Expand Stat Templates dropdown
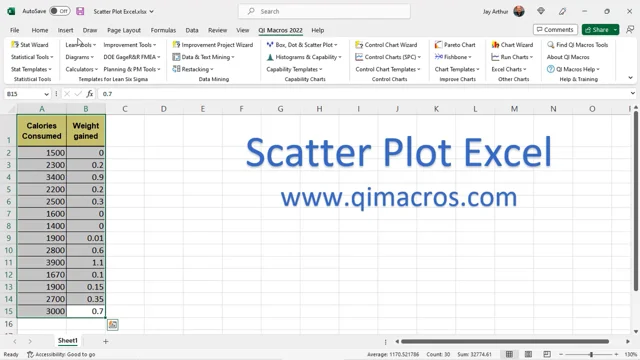The width and height of the screenshot is (640, 360). pyautogui.click(x=31, y=69)
